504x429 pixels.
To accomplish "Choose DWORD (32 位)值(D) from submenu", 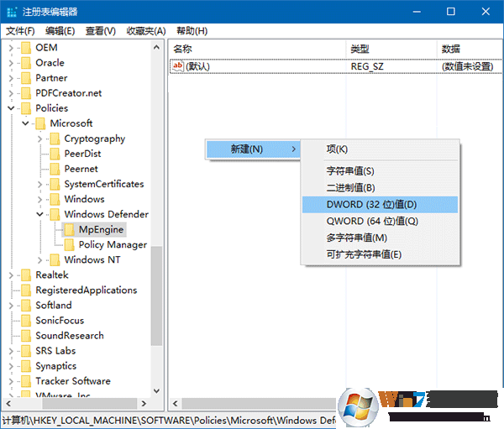I will (380, 205).
